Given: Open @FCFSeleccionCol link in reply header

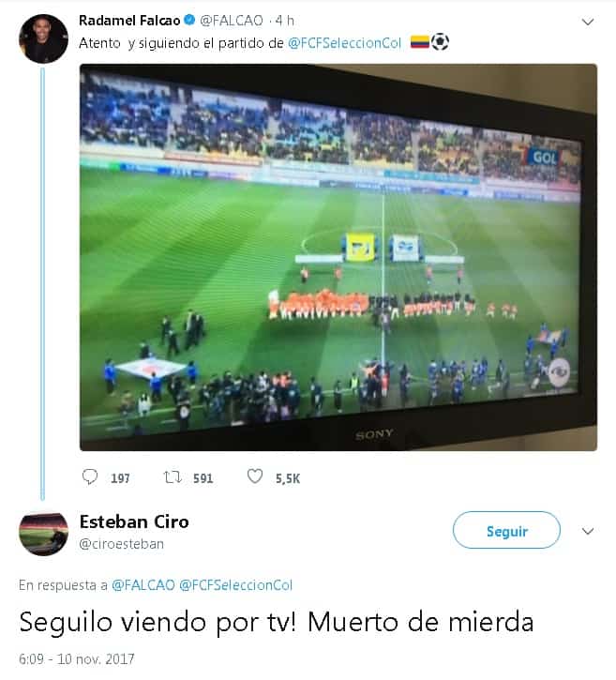Looking at the screenshot, I should (x=236, y=585).
